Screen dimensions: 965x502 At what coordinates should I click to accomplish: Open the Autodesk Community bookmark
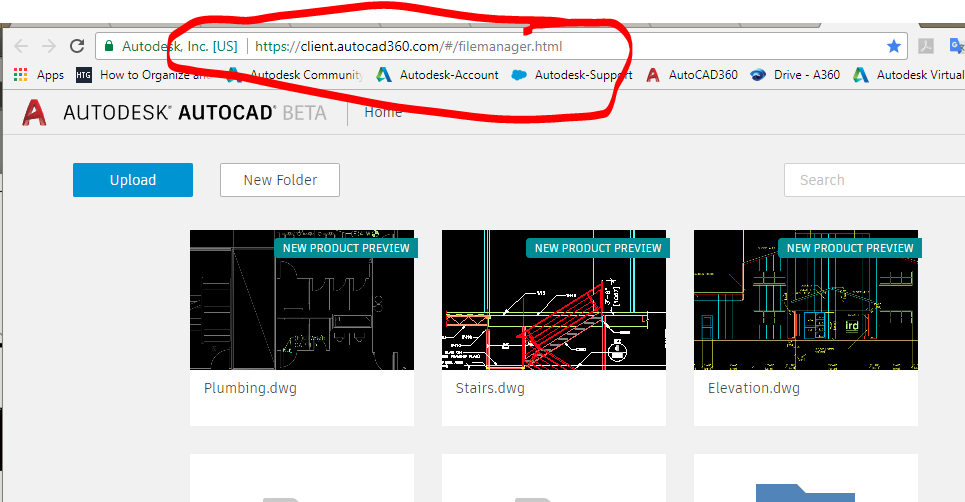click(x=295, y=75)
